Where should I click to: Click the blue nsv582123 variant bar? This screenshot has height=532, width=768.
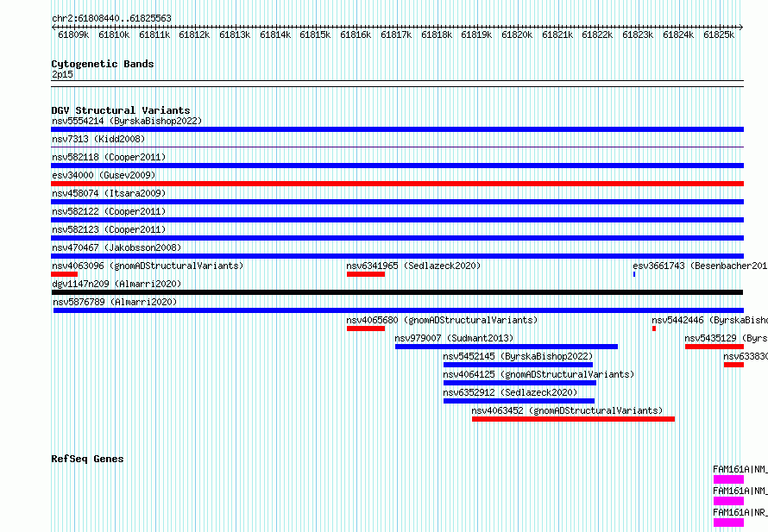tap(397, 238)
